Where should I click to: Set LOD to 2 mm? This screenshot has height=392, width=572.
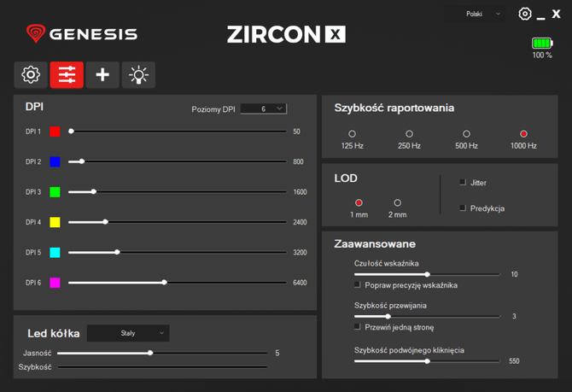click(x=398, y=203)
